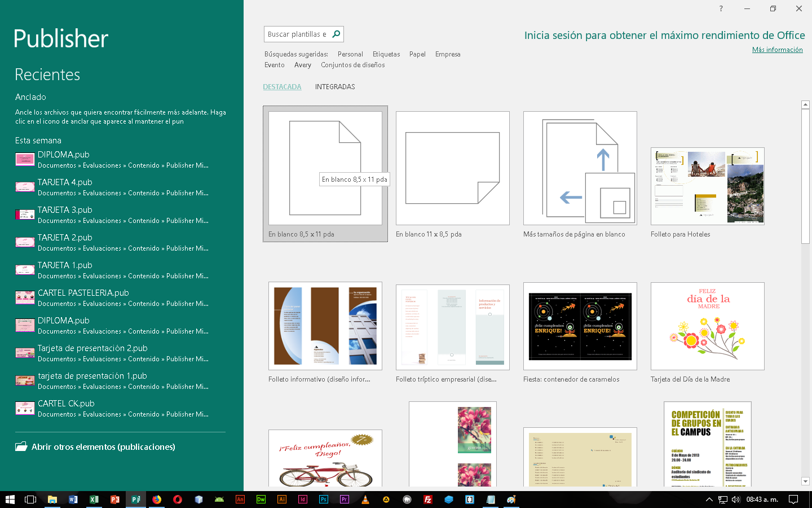The height and width of the screenshot is (508, 812).
Task: Open the Android Studio taskbar icon
Action: tap(219, 500)
